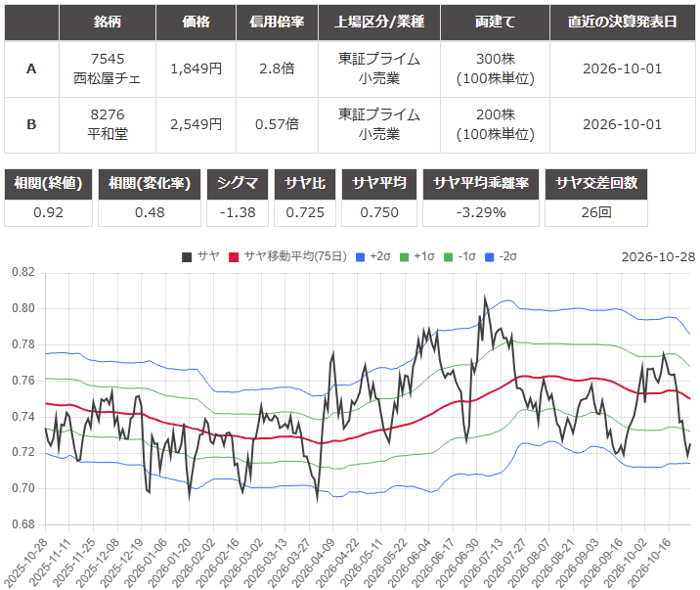Click the 0.57倍 credit ratio value
Screen dimensions: 700x590
click(x=277, y=124)
